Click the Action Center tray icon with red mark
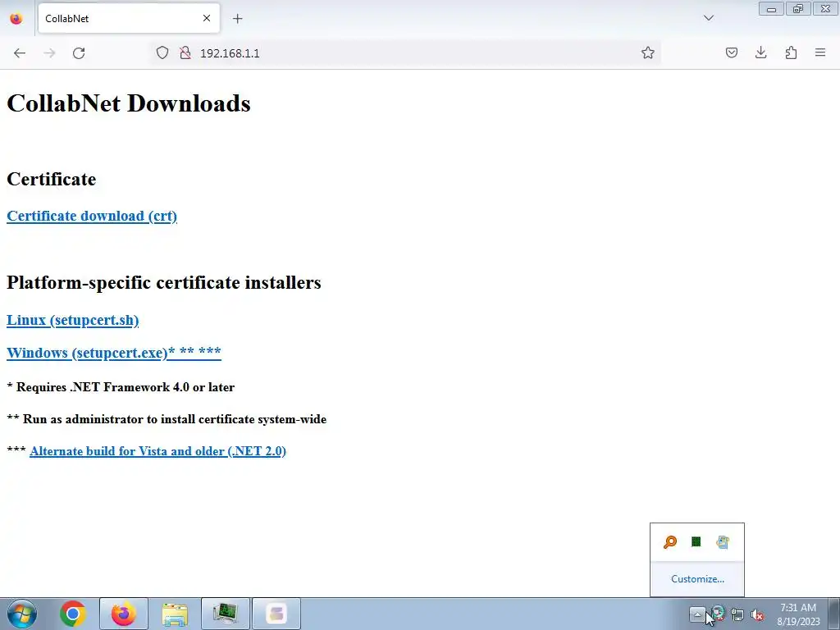Screen dimensions: 840x630 [x=718, y=614]
